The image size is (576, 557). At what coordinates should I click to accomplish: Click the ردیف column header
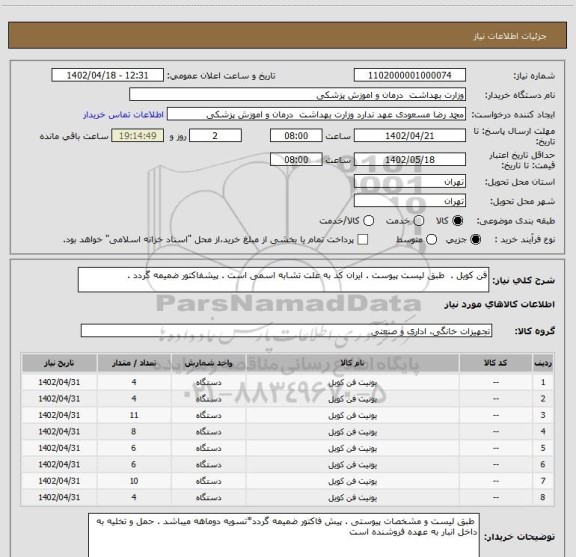pos(543,363)
